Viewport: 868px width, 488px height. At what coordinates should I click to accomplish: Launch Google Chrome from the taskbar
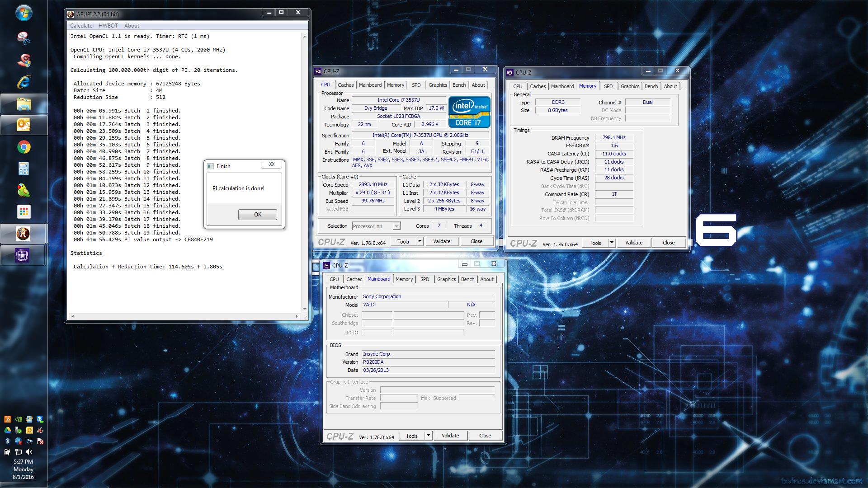tap(24, 147)
